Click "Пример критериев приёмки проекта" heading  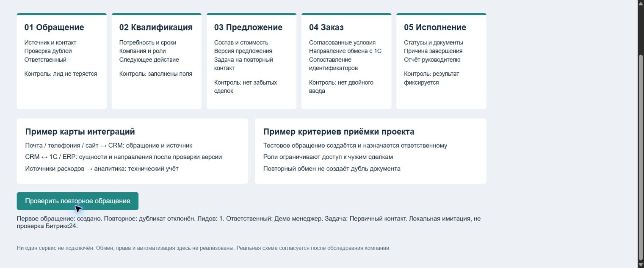[x=339, y=132]
